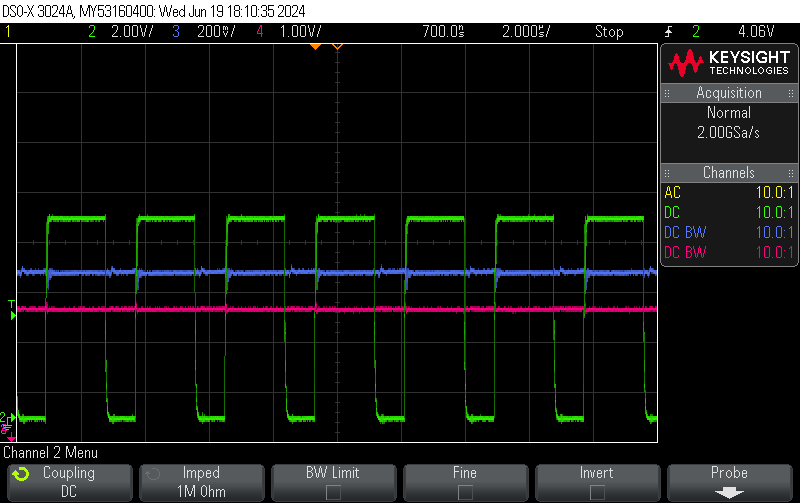Select the Imped 1M Ohm softkey

[x=202, y=482]
